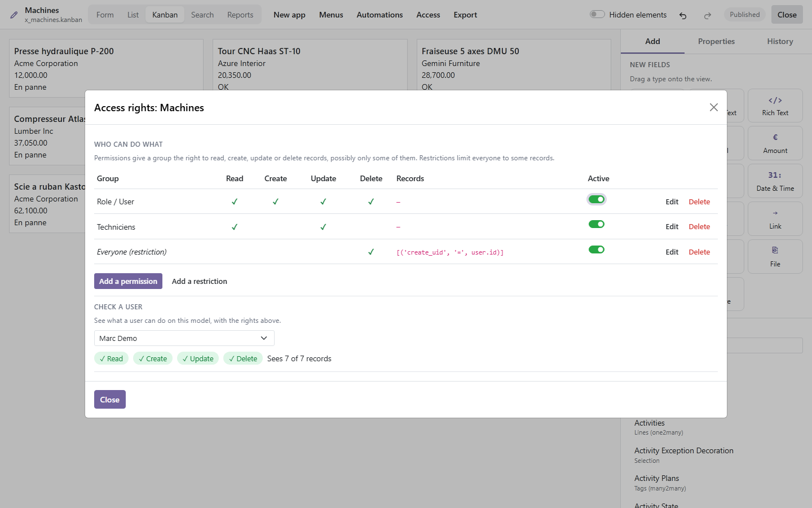Edit the Role / User permission
This screenshot has height=508, width=812.
coord(672,202)
